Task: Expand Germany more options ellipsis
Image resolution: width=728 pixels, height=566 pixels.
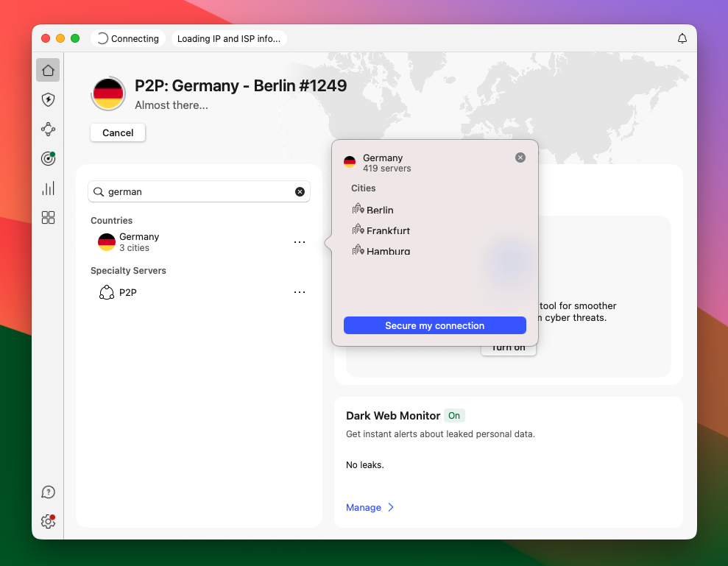Action: tap(300, 242)
